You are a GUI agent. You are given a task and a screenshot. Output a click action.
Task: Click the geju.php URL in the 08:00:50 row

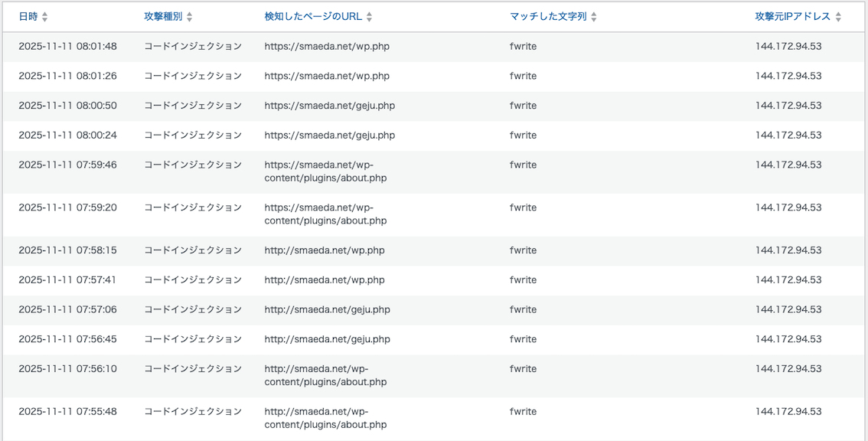pos(329,106)
